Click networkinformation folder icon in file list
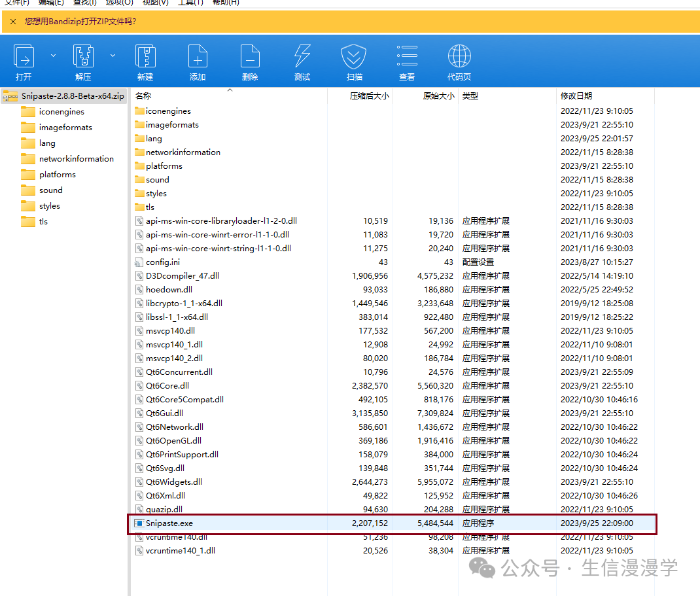700x596 pixels. [139, 152]
